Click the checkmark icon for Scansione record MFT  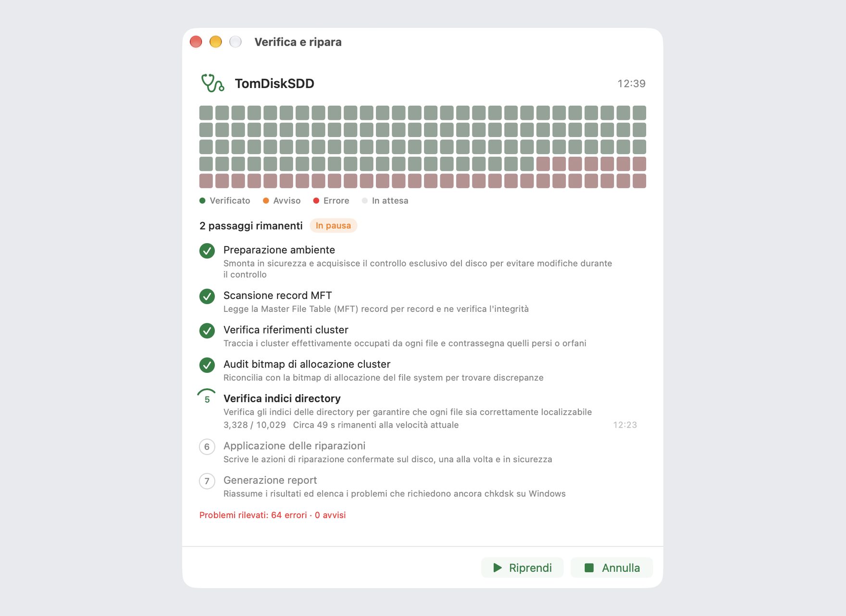coord(207,296)
